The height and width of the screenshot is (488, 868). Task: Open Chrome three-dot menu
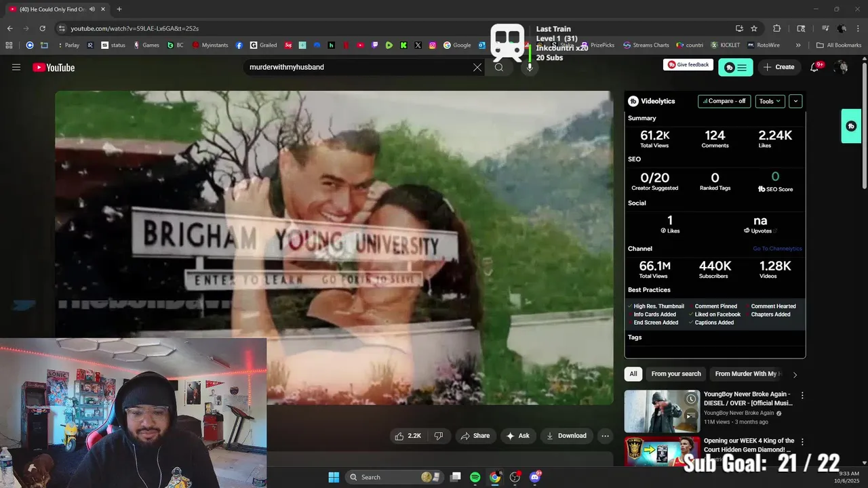pos(858,28)
